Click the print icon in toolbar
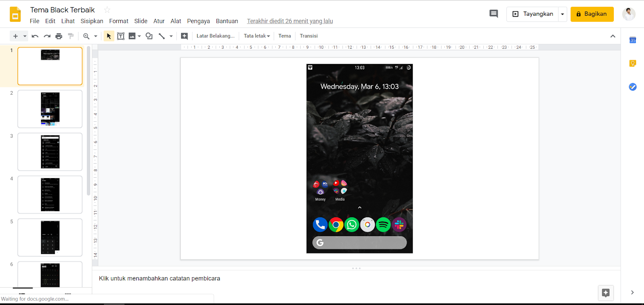This screenshot has height=305, width=644. click(59, 36)
